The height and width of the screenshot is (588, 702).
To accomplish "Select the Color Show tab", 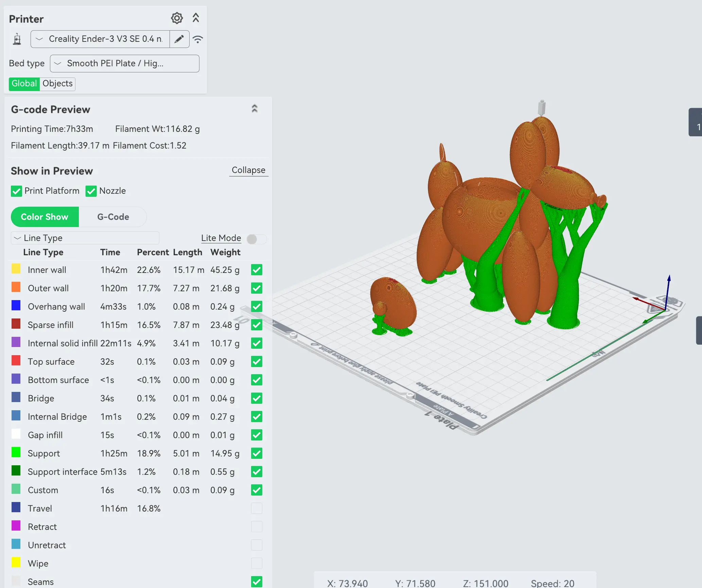I will pos(45,217).
